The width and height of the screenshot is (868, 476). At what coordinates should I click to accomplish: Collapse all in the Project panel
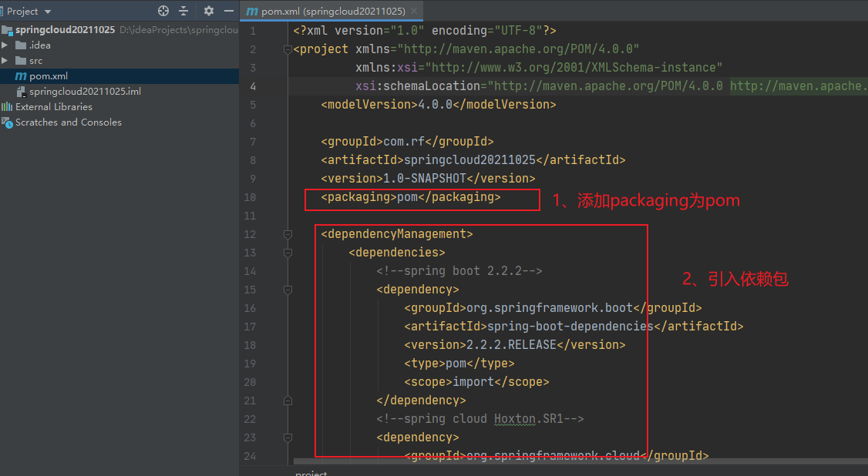click(x=183, y=11)
